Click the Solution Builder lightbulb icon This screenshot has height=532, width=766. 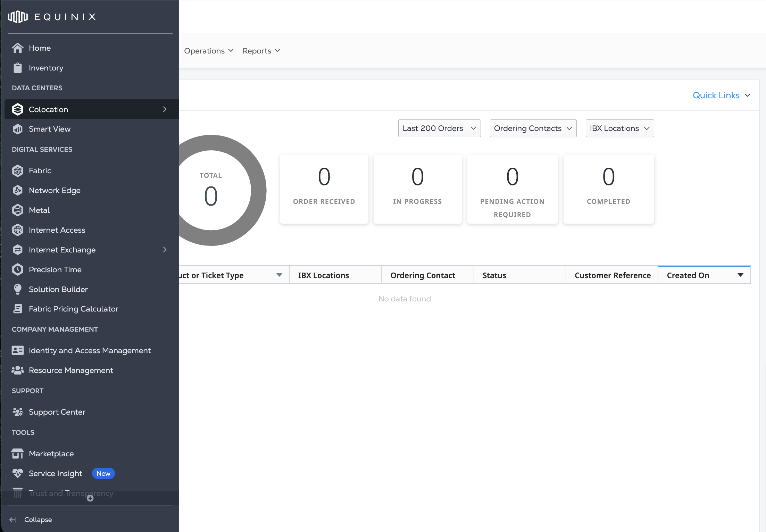pyautogui.click(x=18, y=289)
